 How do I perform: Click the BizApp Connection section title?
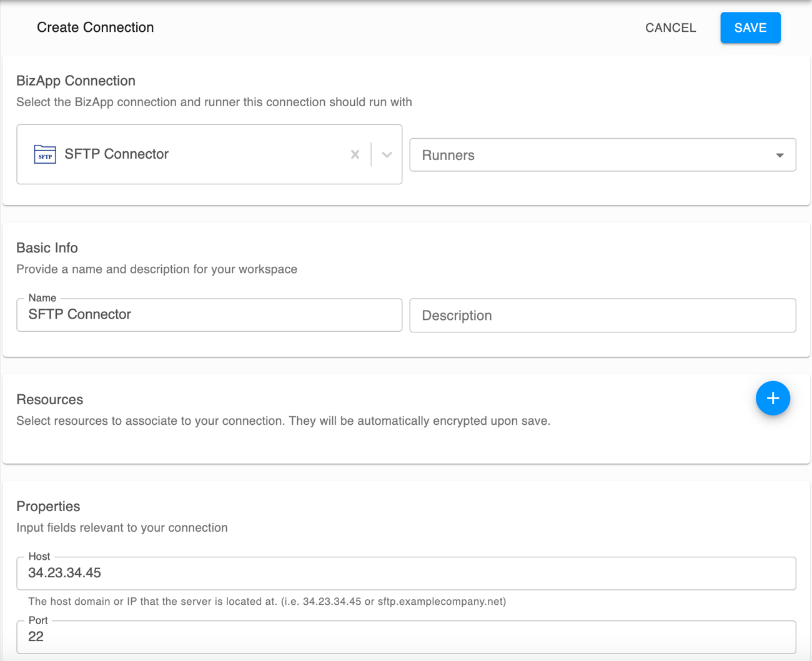tap(76, 81)
